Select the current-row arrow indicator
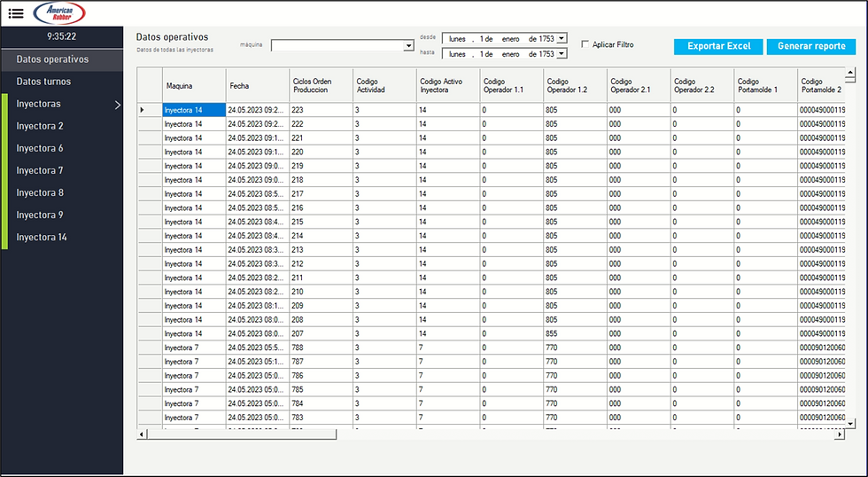 click(x=143, y=110)
